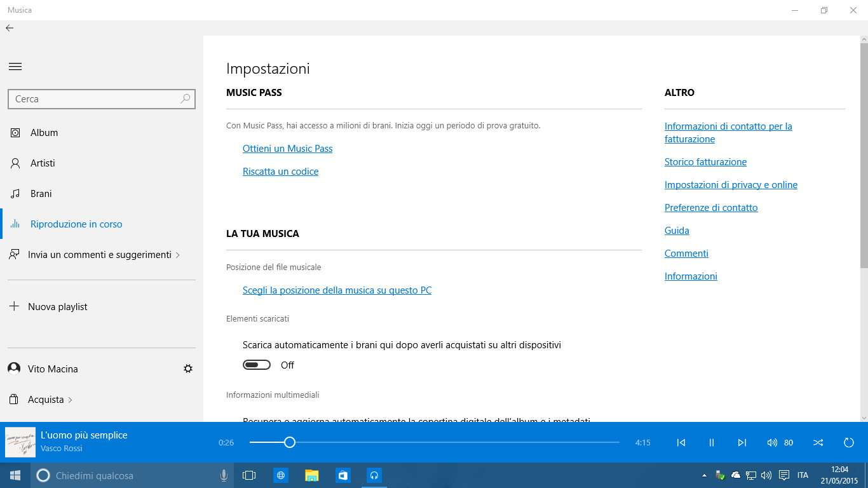Open Task View from taskbar
868x488 pixels.
tap(249, 475)
